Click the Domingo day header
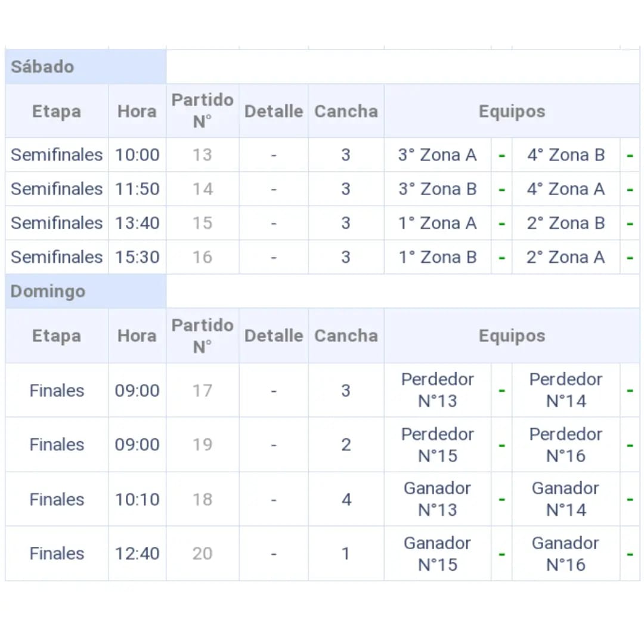 pyautogui.click(x=48, y=292)
